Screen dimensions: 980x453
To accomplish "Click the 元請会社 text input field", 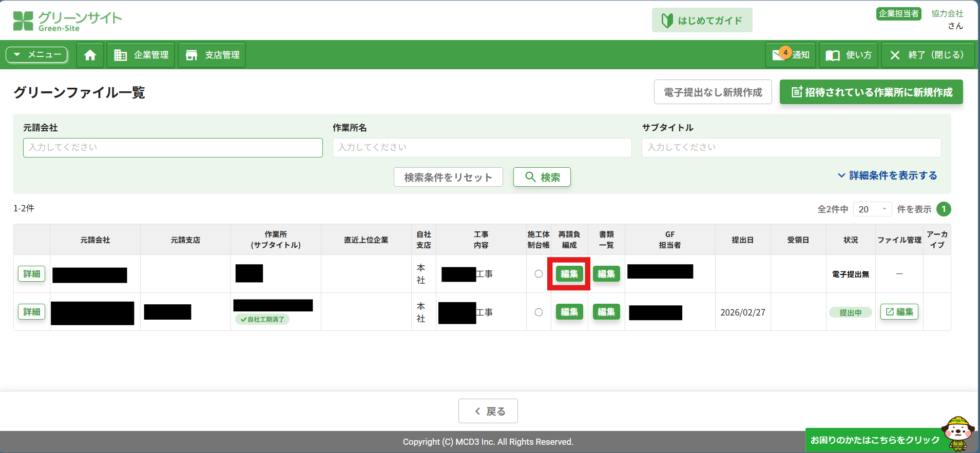I will [x=172, y=148].
